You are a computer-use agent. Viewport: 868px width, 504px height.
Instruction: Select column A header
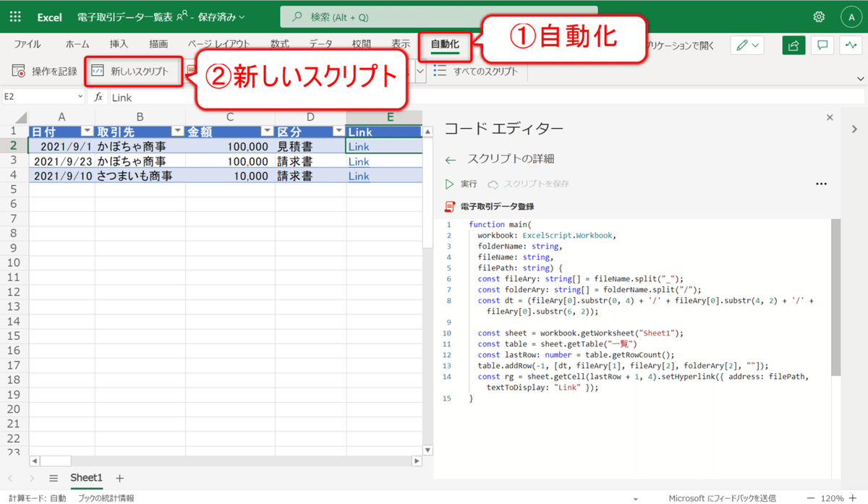[61, 117]
